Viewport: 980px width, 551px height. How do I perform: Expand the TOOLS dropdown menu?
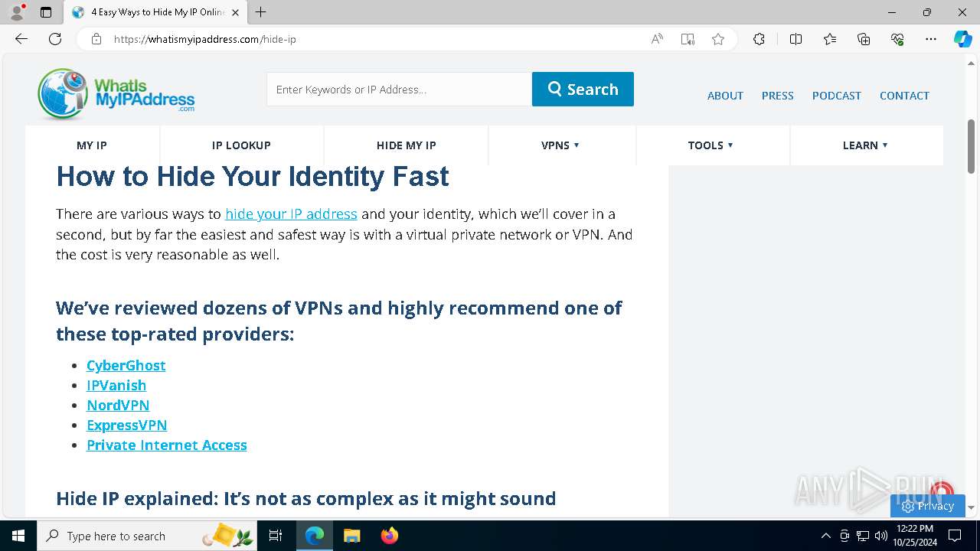pos(710,145)
